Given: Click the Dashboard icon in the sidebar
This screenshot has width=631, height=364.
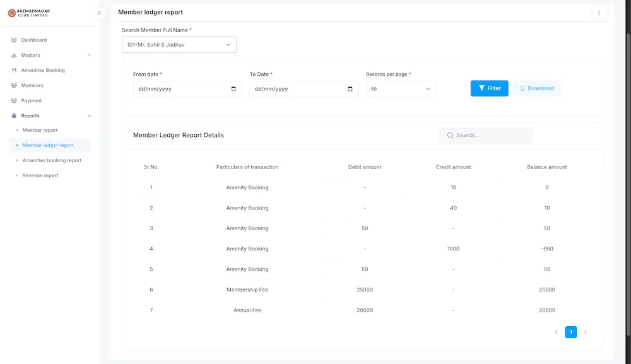Looking at the screenshot, I should coord(14,40).
